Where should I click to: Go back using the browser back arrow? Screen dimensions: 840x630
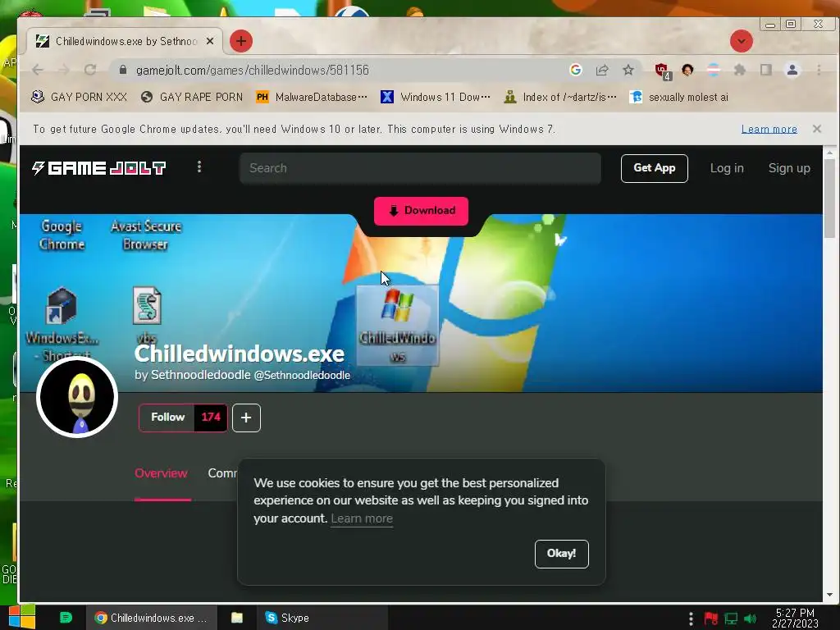click(38, 70)
